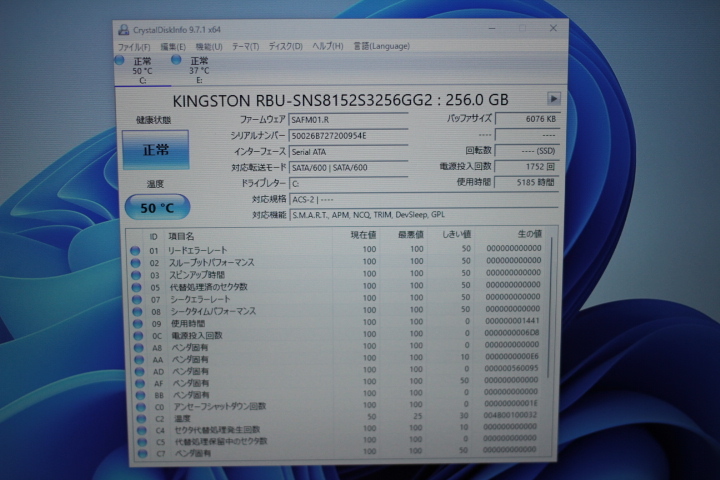The height and width of the screenshot is (480, 720).
Task: Select the スループットパフォーマンス row text
Action: point(211,263)
